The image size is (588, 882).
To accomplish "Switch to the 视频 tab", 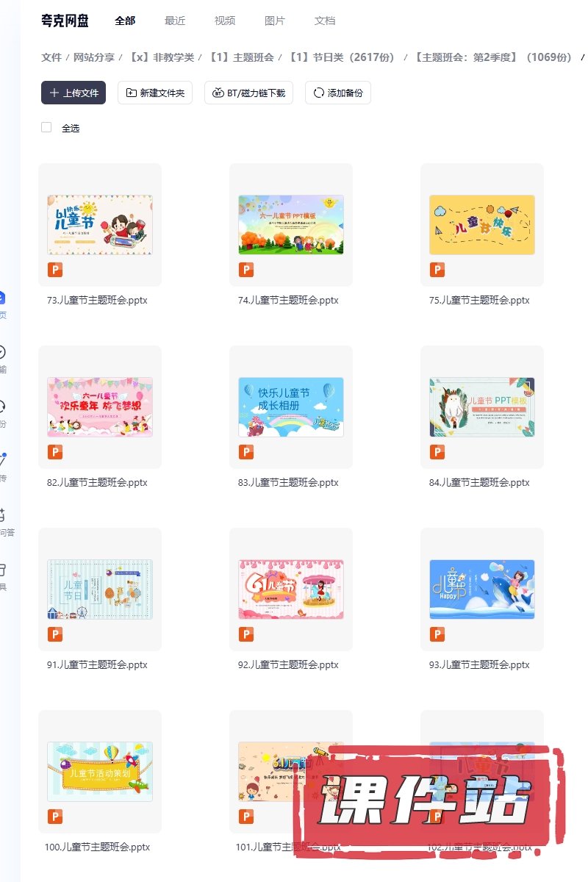I will point(225,21).
